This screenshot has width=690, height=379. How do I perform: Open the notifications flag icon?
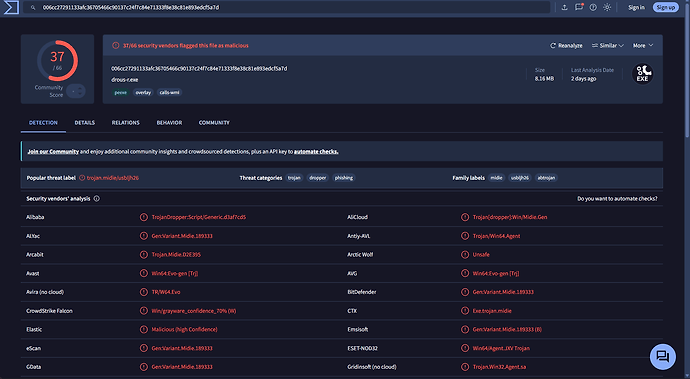click(579, 7)
